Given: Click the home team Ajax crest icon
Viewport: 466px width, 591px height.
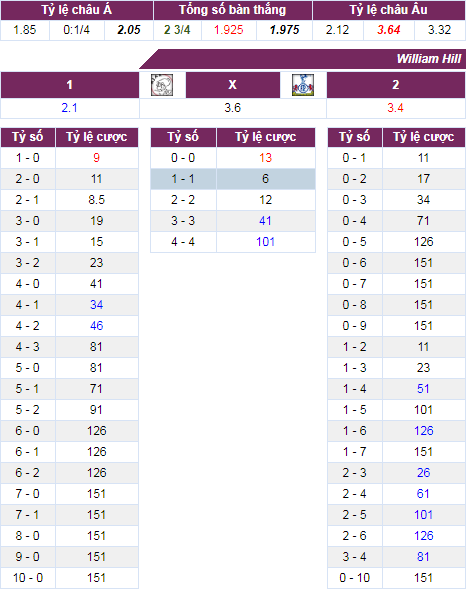Looking at the screenshot, I should 162,85.
